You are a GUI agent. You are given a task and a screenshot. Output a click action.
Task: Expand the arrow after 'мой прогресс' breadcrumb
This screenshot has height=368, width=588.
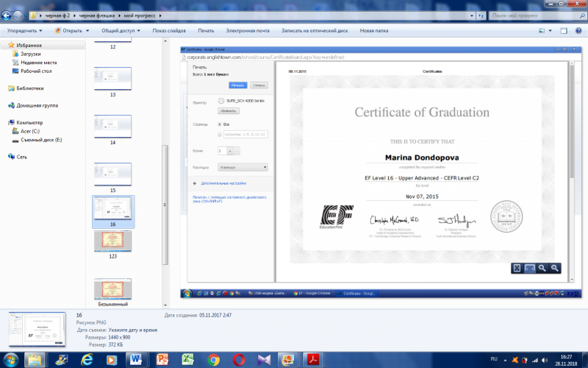[160, 15]
